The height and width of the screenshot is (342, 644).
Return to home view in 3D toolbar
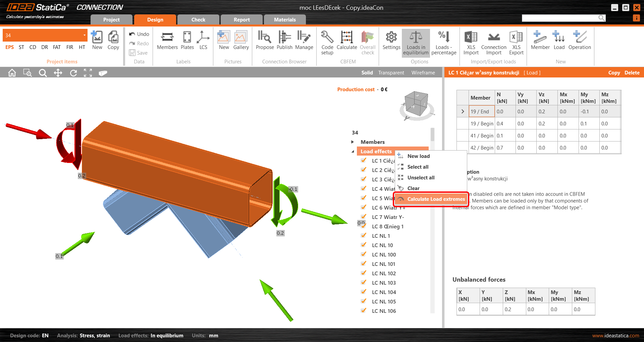[x=12, y=72]
